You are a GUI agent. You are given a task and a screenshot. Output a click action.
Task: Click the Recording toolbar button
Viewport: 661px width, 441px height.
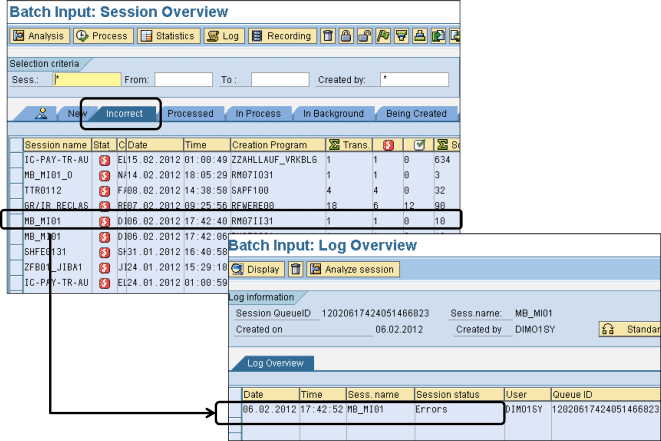(282, 36)
